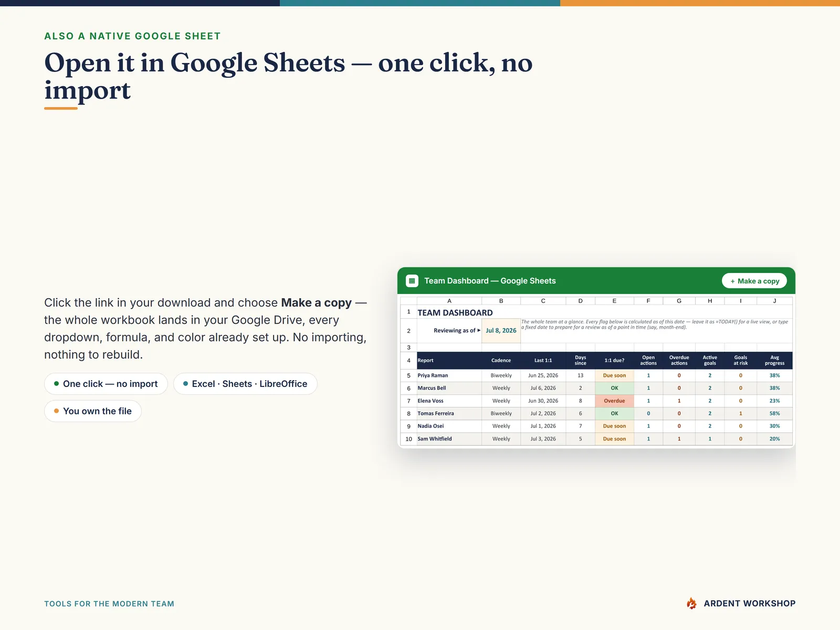
Task: Click the 'TOOLS FOR THE MODERN TEAM' footer text
Action: coord(109,604)
